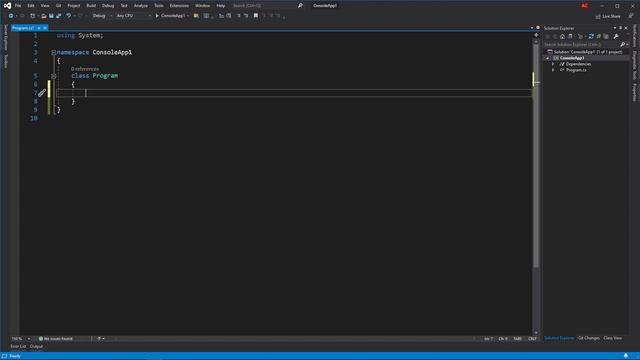The width and height of the screenshot is (640, 360).
Task: Click the Save toolbar icon
Action: [x=51, y=16]
